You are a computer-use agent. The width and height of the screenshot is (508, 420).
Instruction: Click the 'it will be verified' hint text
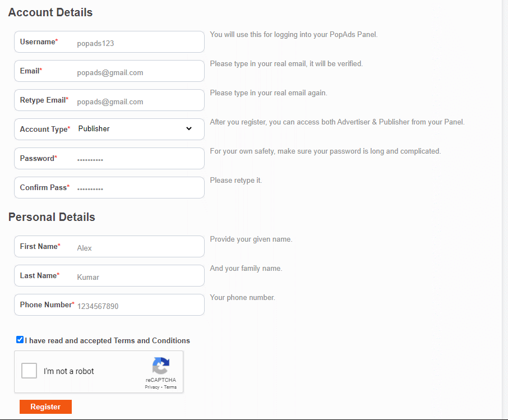[287, 64]
